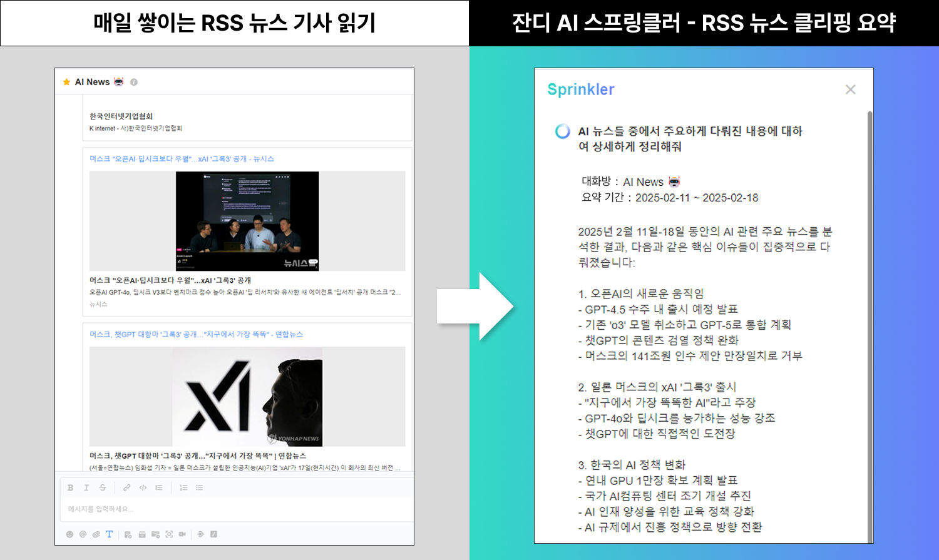Click the Sprinkler panel vertical scrollbar
Screen dimensions: 939x560
(870, 325)
